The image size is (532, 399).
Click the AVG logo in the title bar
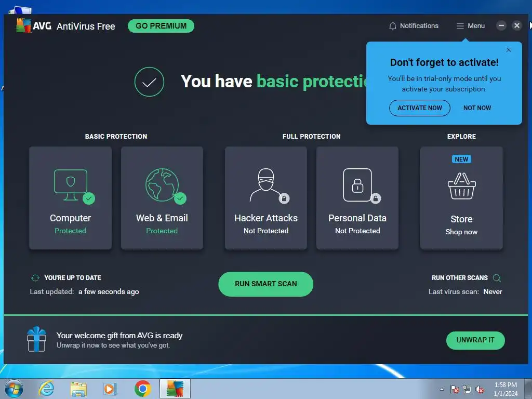(x=34, y=26)
